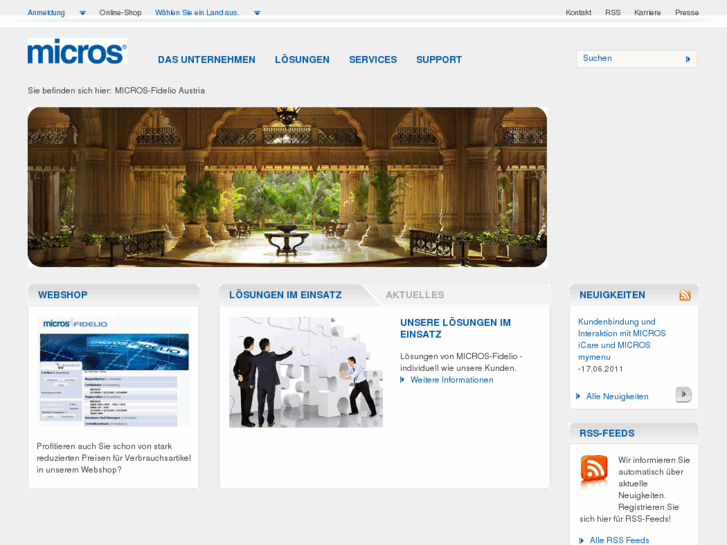Click arrow bullet before Alle Neuigkeiten
The image size is (727, 545).
(x=578, y=396)
